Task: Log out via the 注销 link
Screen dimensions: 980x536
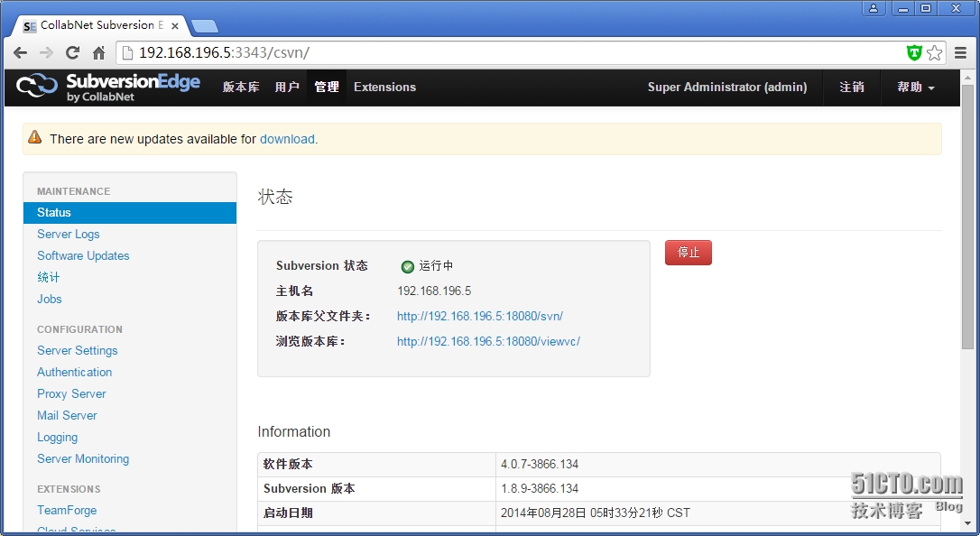Action: click(851, 87)
